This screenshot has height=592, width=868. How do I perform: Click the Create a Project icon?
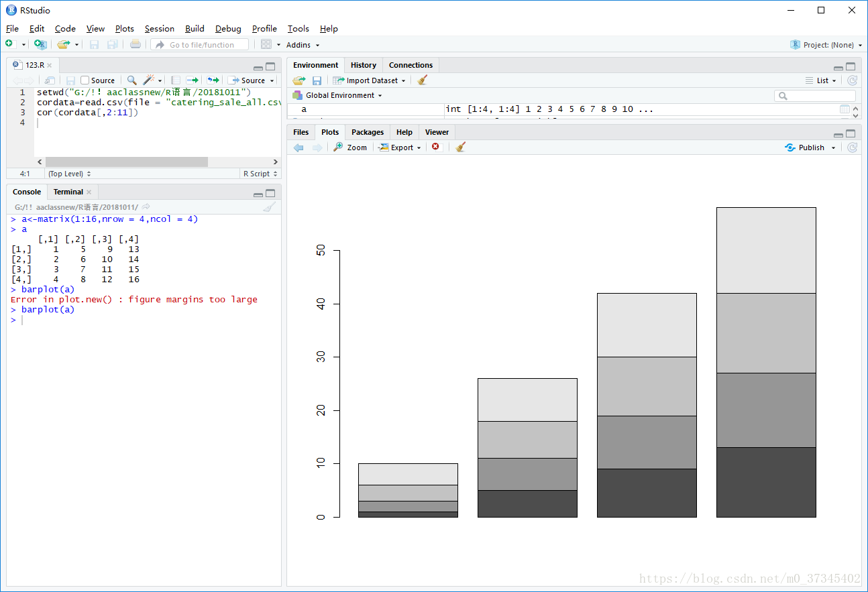point(40,44)
